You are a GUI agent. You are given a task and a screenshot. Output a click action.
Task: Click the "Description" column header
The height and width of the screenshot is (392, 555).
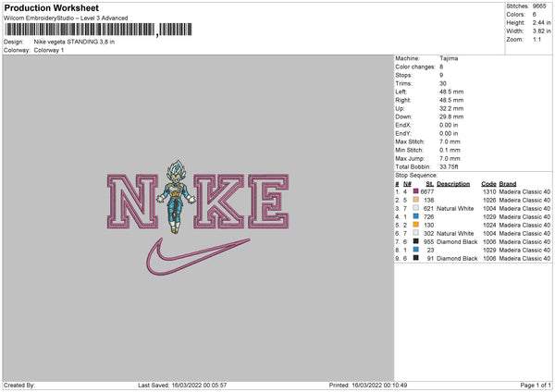click(453, 184)
